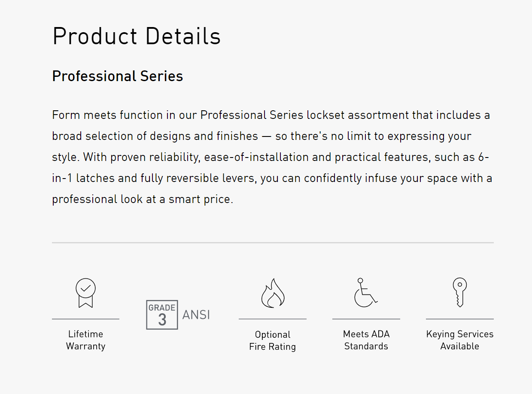This screenshot has width=532, height=394.
Task: Select the "Professional Series" subheading
Action: (118, 76)
